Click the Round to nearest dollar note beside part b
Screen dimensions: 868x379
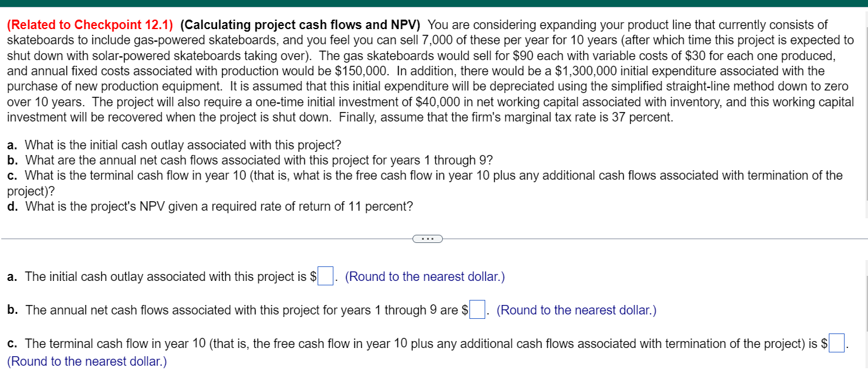576,310
